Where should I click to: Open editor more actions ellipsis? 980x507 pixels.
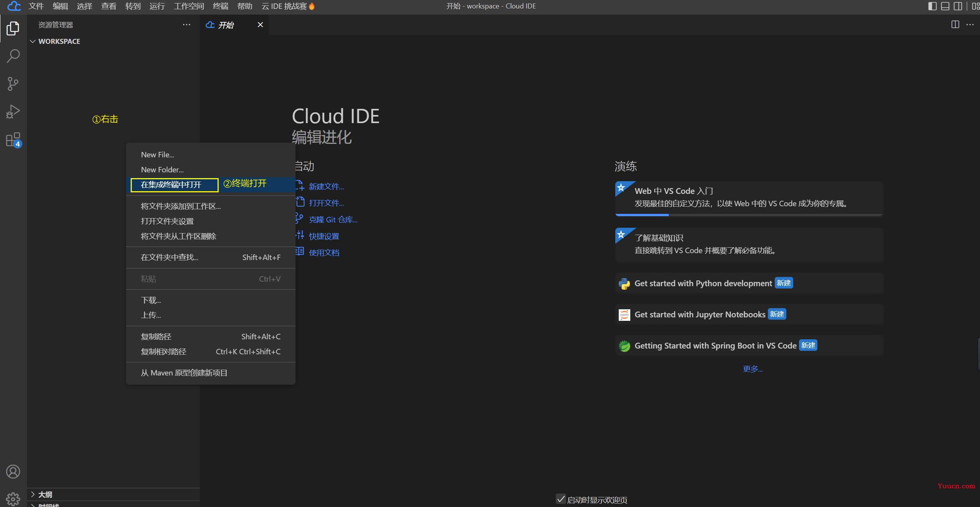pyautogui.click(x=970, y=25)
